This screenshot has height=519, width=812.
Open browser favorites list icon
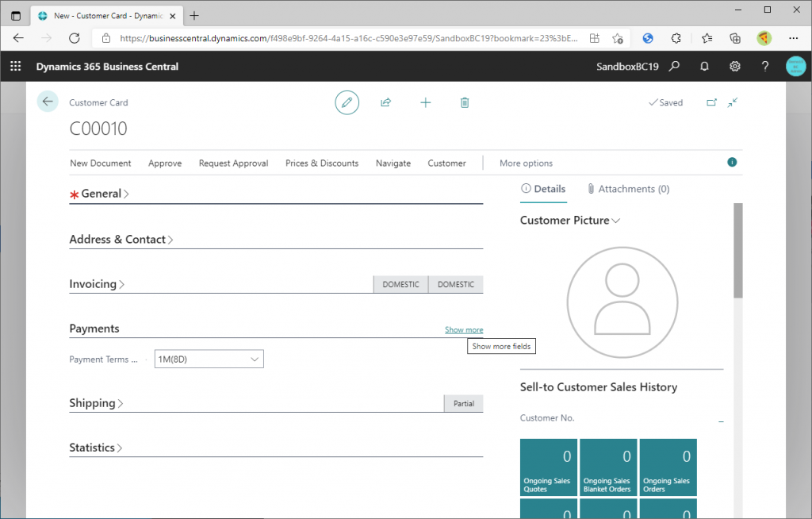707,38
